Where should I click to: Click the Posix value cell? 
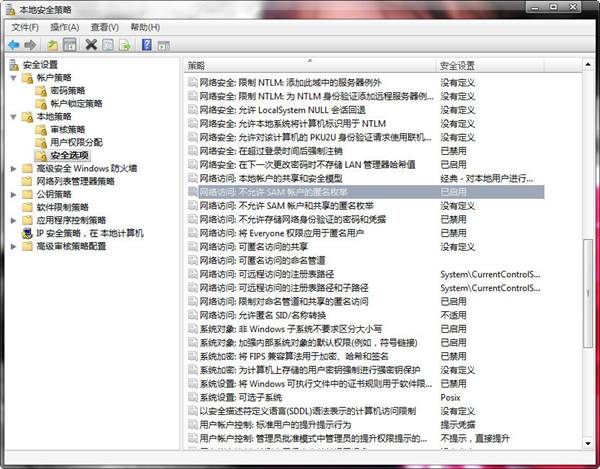click(x=450, y=397)
